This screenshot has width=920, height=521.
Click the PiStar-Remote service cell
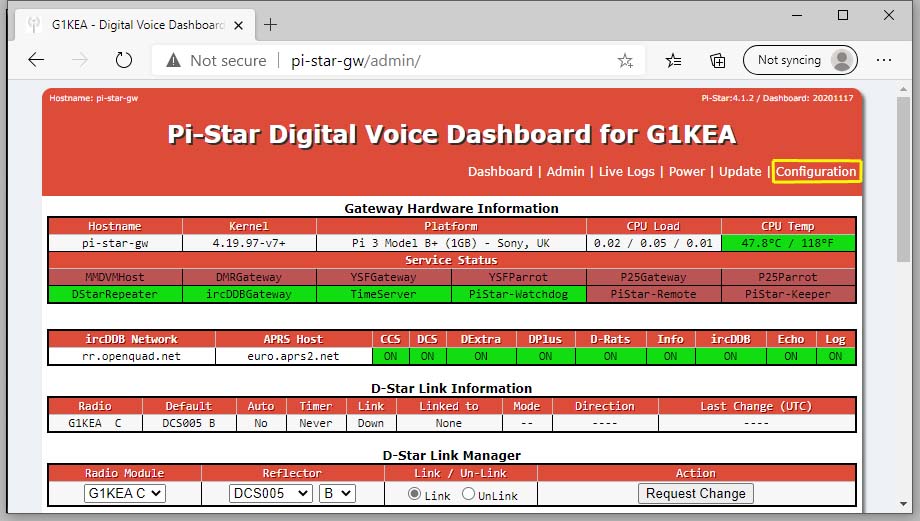pos(654,294)
